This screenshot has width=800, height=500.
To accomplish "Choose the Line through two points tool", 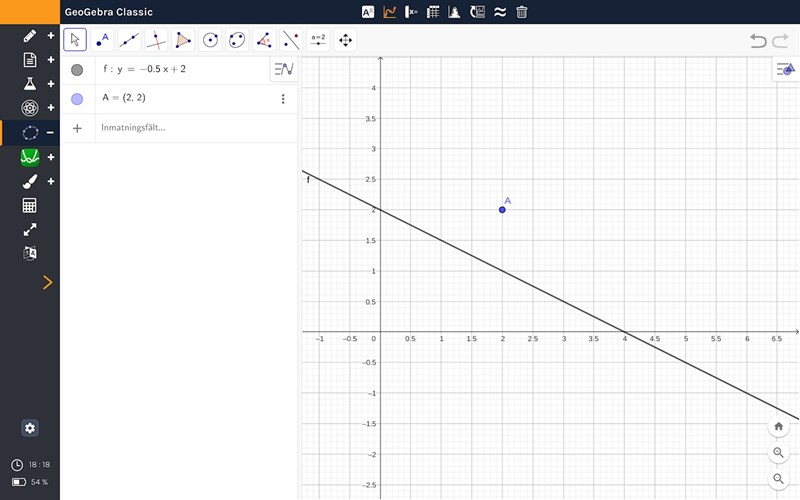I will pyautogui.click(x=129, y=40).
